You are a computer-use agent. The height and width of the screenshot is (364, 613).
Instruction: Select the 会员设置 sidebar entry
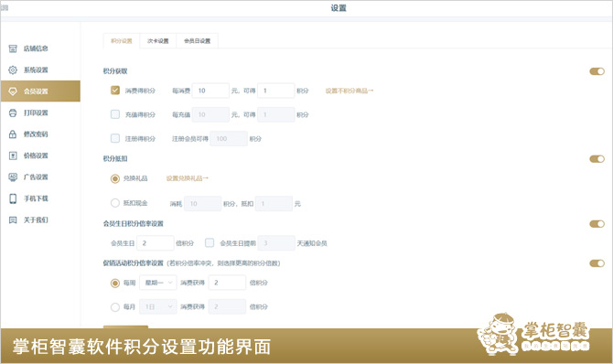(x=40, y=91)
